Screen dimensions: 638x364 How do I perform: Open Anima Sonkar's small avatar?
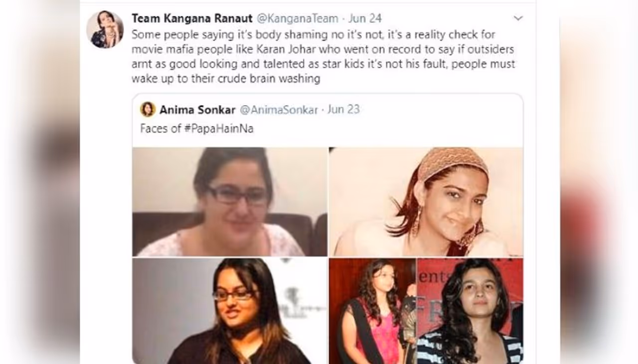[148, 109]
